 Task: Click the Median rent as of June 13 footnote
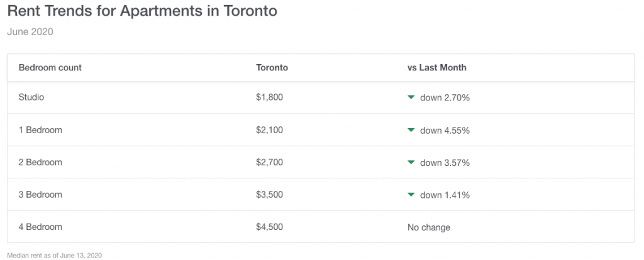[54, 256]
